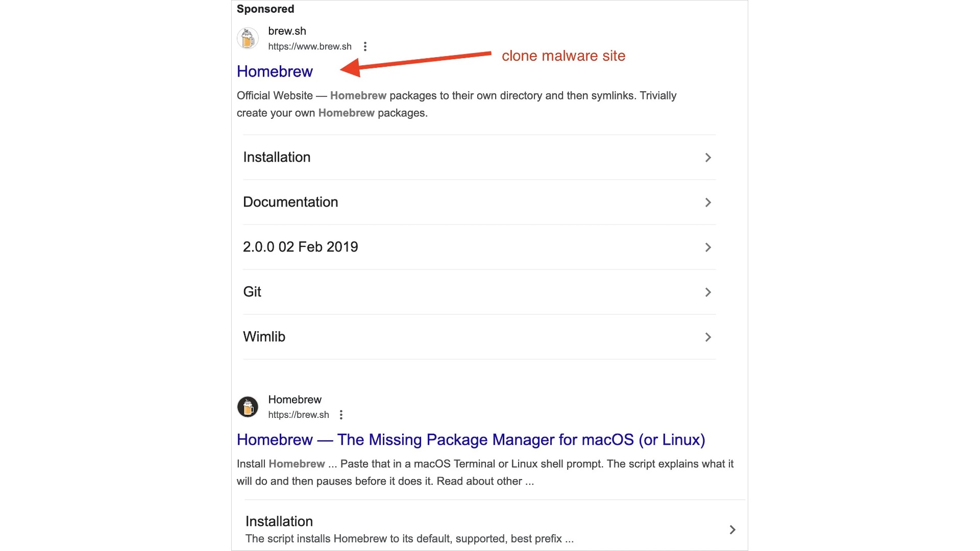Click the 'Official Website' description text
This screenshot has width=980, height=551.
tap(456, 104)
